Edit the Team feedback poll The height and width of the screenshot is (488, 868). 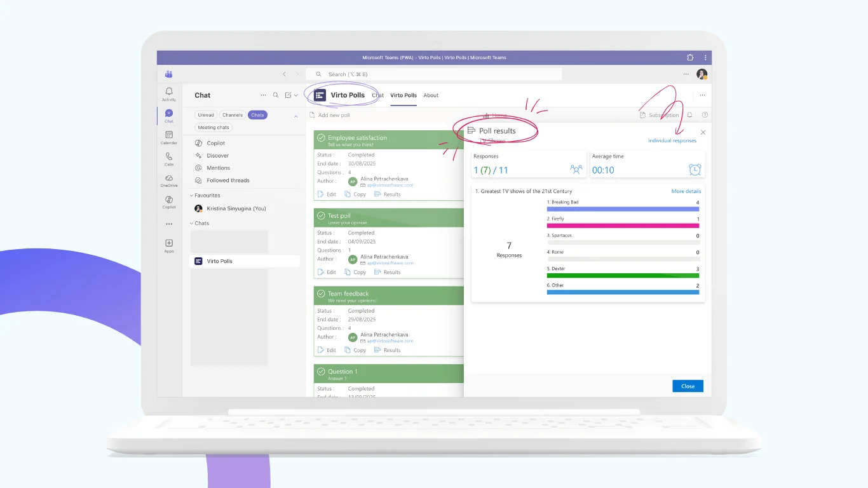[327, 350]
